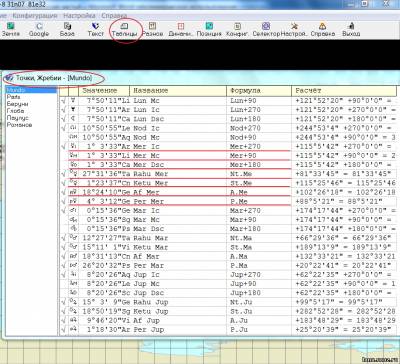This screenshot has height=364, width=400.
Task: Click the symbol icon in Rahu Mer row
Action: click(73, 174)
